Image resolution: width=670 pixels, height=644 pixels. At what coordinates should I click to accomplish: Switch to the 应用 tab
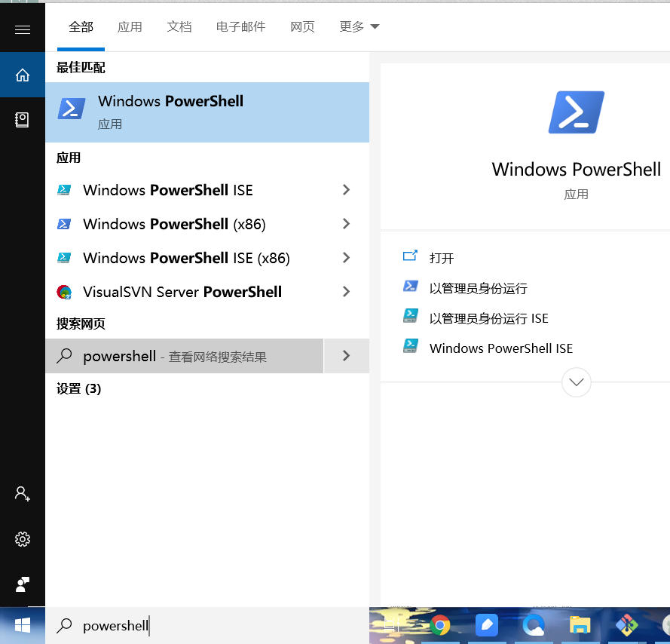tap(130, 27)
